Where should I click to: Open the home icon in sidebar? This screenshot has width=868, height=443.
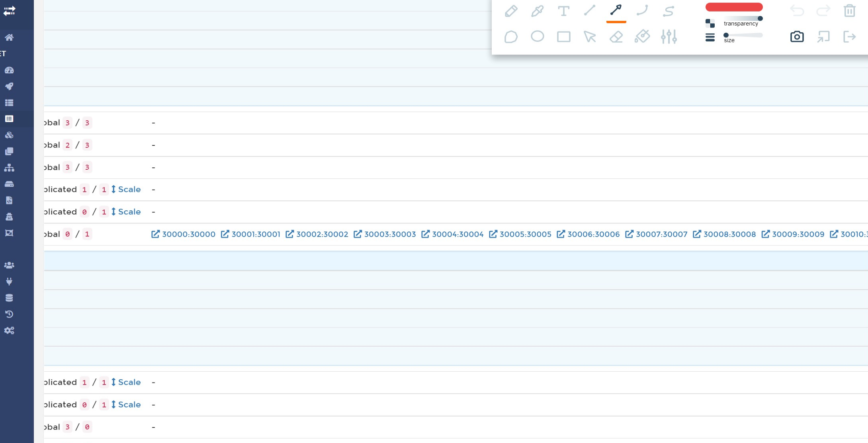9,37
